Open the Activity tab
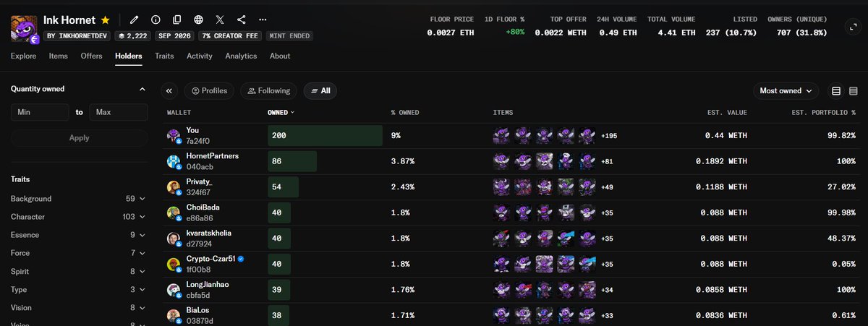Viewport: 868px width, 326px height. pyautogui.click(x=200, y=56)
